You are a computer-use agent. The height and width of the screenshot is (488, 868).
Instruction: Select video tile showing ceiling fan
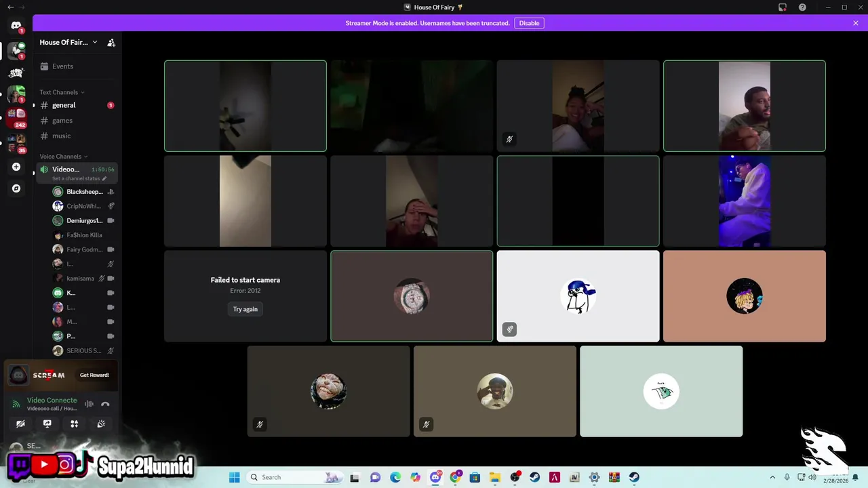(x=245, y=106)
